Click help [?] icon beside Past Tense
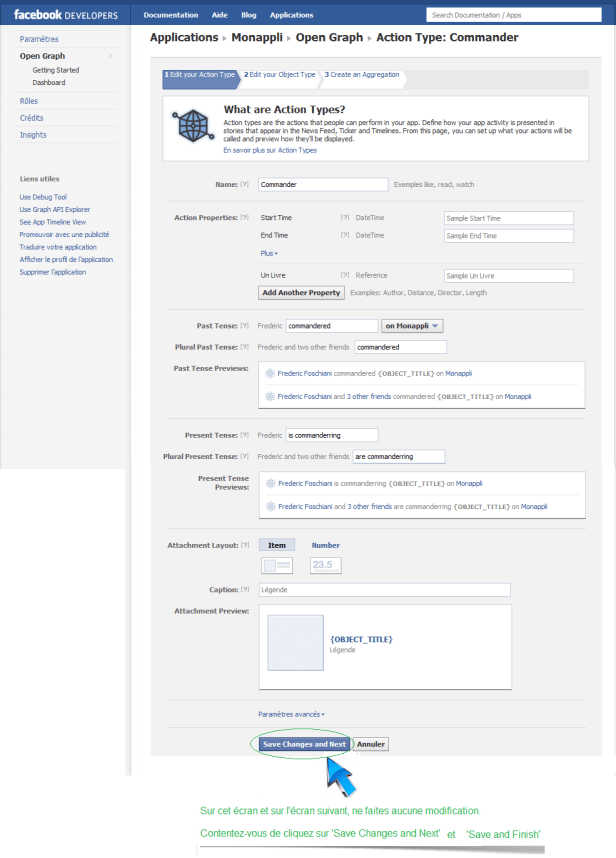 point(245,326)
